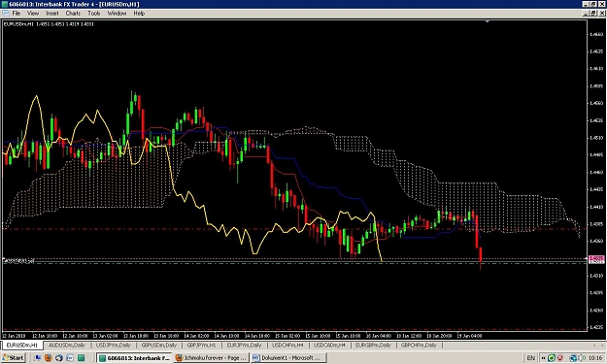Open the File menu
Viewport: 607px width, 364px height.
[x=17, y=14]
